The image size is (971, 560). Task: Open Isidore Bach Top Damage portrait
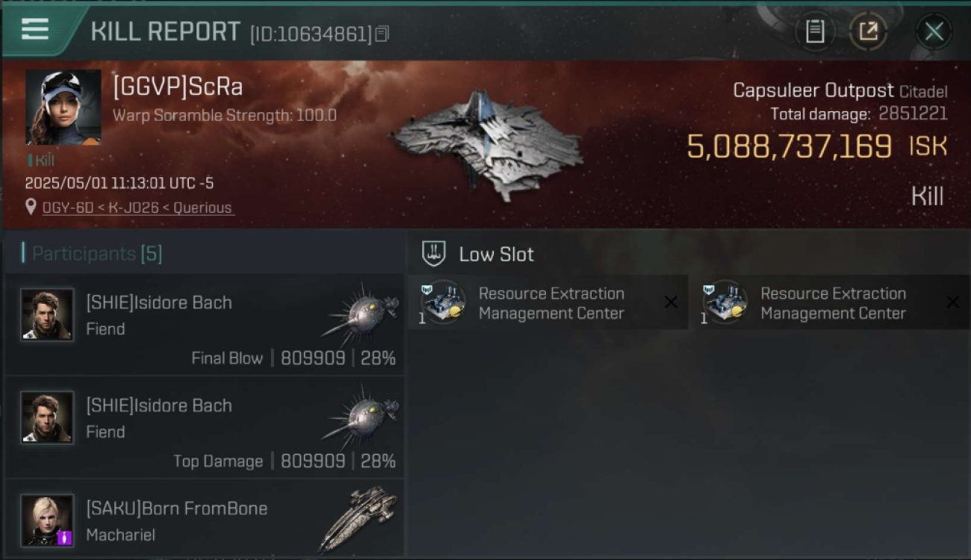point(47,417)
